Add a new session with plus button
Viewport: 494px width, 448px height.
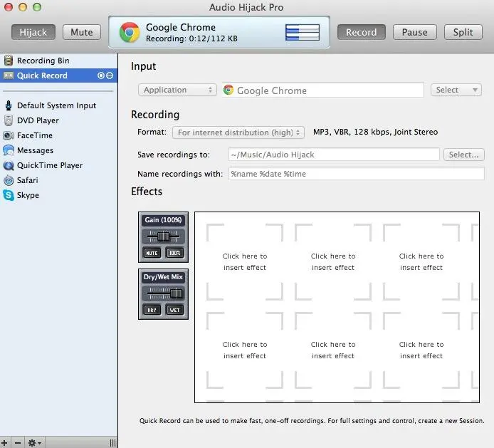click(x=4, y=443)
